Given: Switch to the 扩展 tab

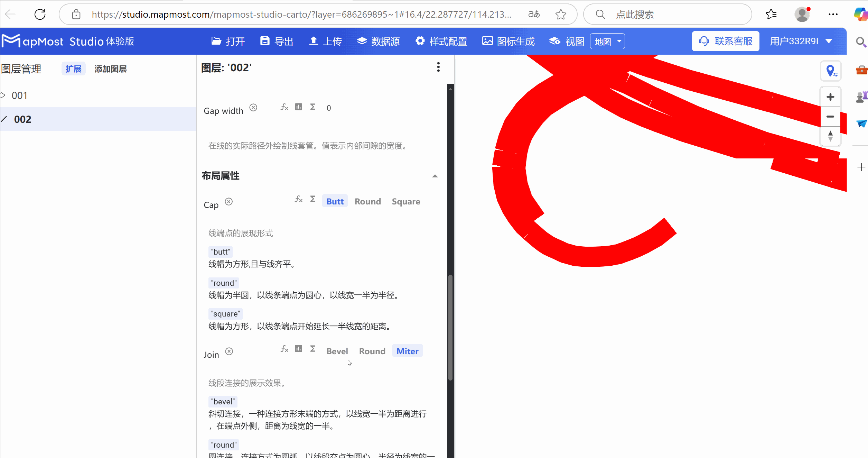Looking at the screenshot, I should click(x=73, y=68).
